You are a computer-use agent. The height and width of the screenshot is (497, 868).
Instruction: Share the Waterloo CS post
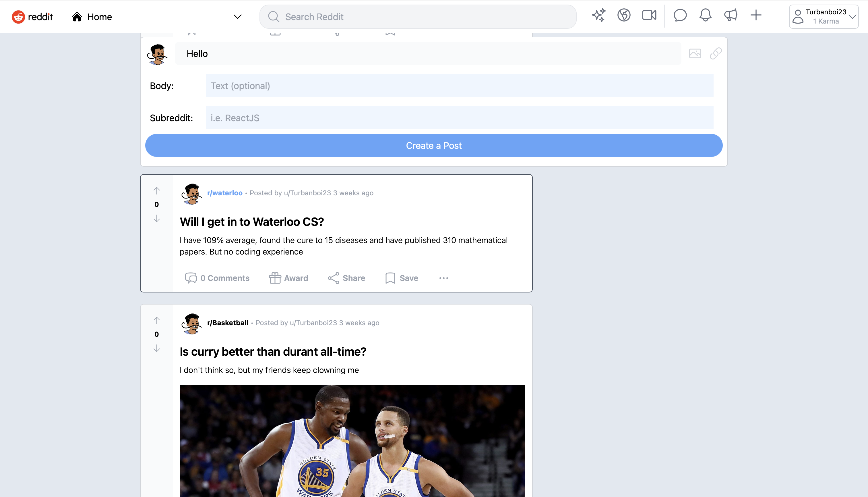pos(346,278)
